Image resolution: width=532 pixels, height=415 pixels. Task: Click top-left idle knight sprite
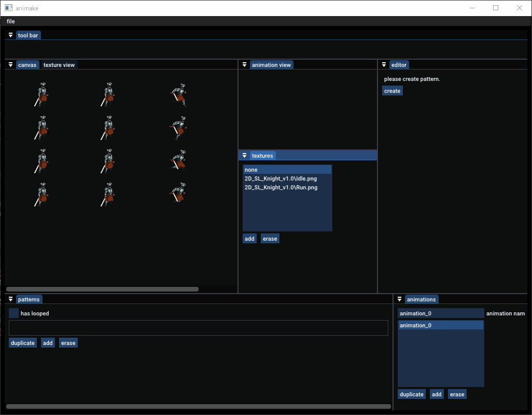point(41,94)
